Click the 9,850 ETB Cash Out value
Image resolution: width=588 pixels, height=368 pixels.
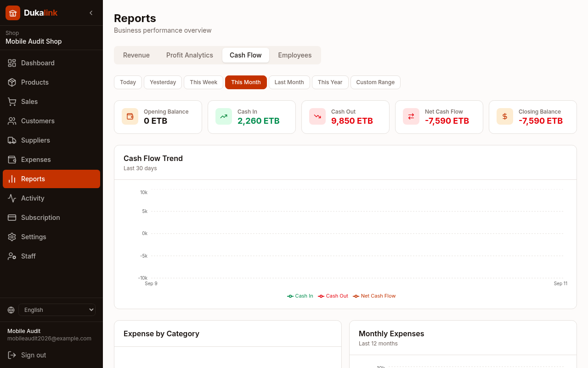[352, 121]
